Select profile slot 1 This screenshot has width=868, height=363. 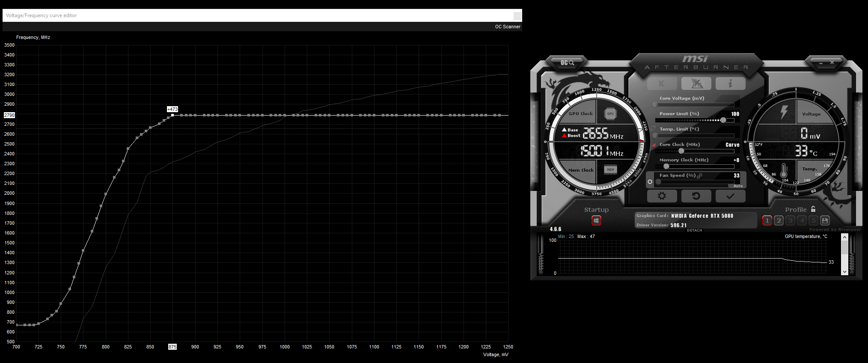(767, 220)
